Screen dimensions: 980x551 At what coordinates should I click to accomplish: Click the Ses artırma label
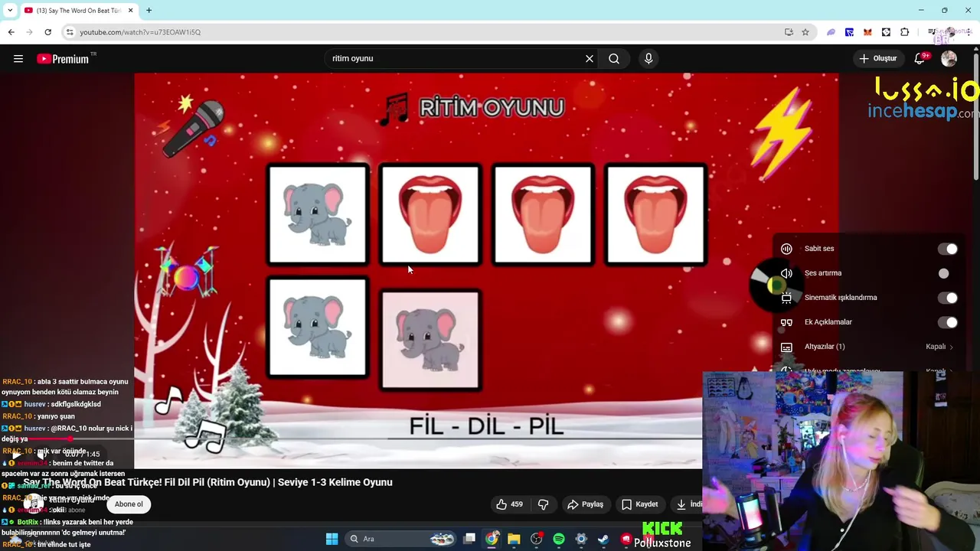pos(823,273)
